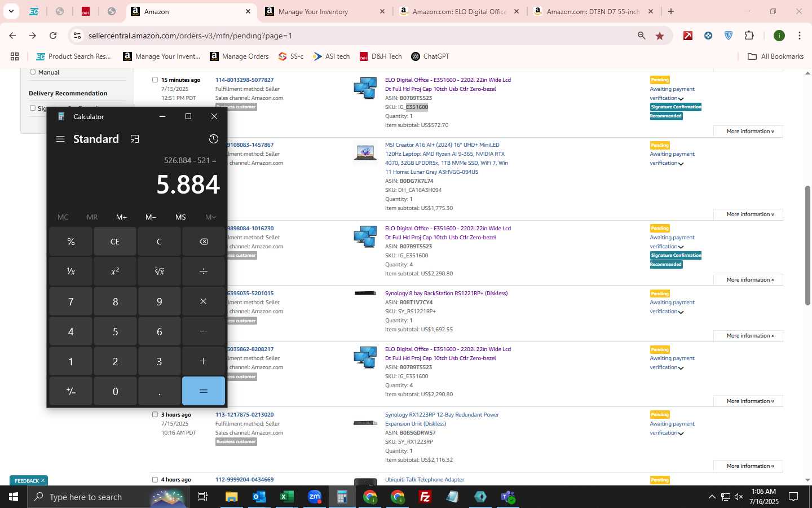Open Manage Orders bookmark

point(239,56)
